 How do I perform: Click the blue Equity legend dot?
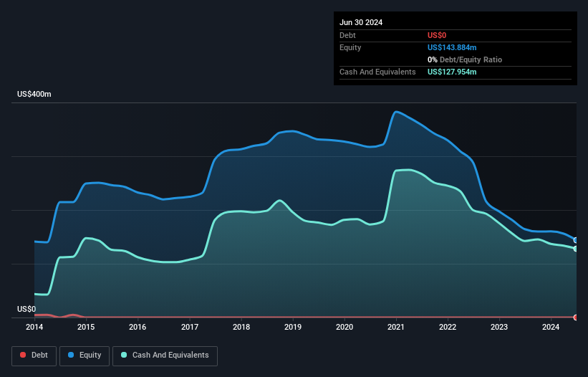click(71, 355)
